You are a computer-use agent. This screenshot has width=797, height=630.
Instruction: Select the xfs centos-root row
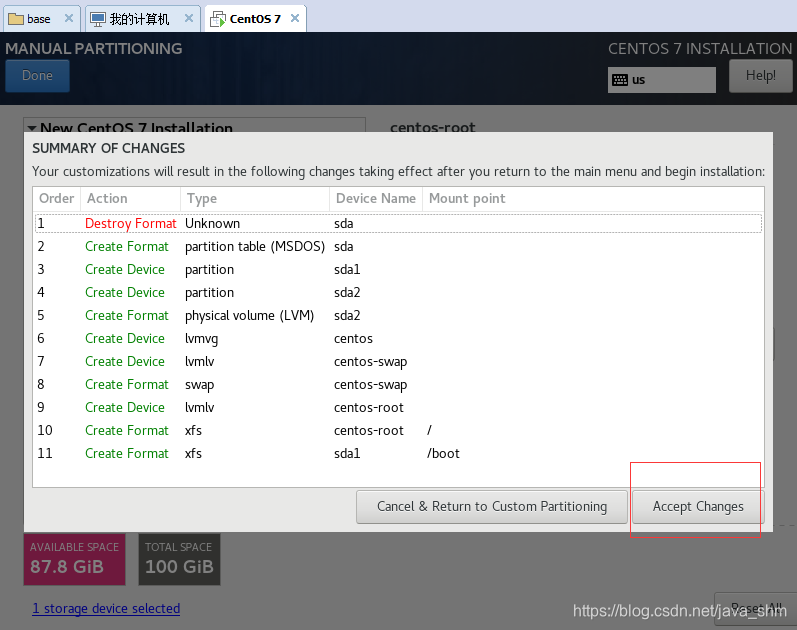398,431
